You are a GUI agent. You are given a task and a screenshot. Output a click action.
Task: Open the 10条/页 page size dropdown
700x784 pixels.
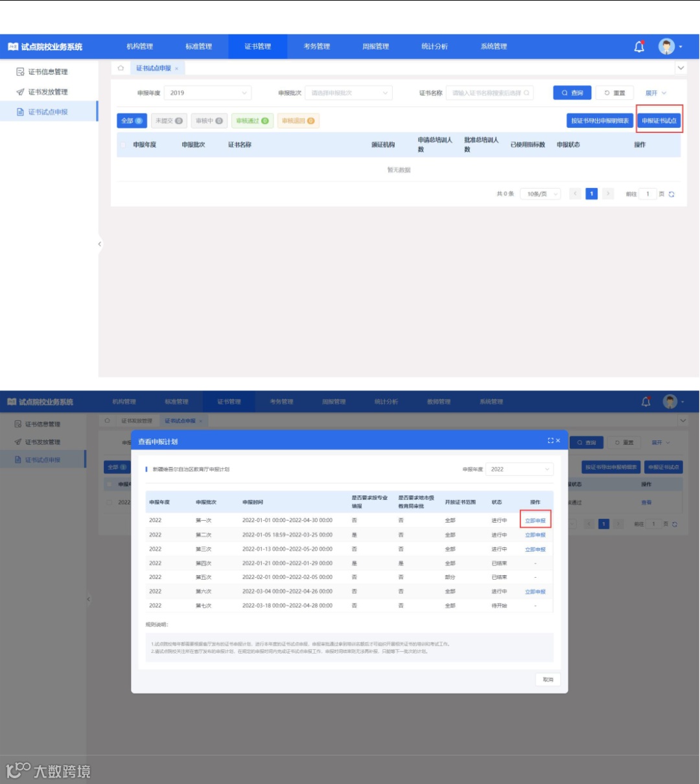541,194
